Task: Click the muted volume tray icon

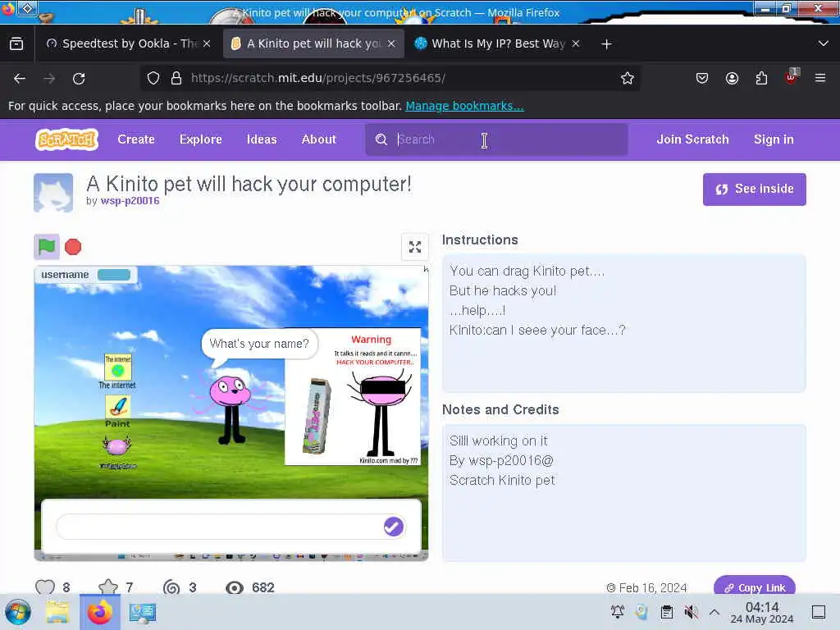Action: pos(691,611)
